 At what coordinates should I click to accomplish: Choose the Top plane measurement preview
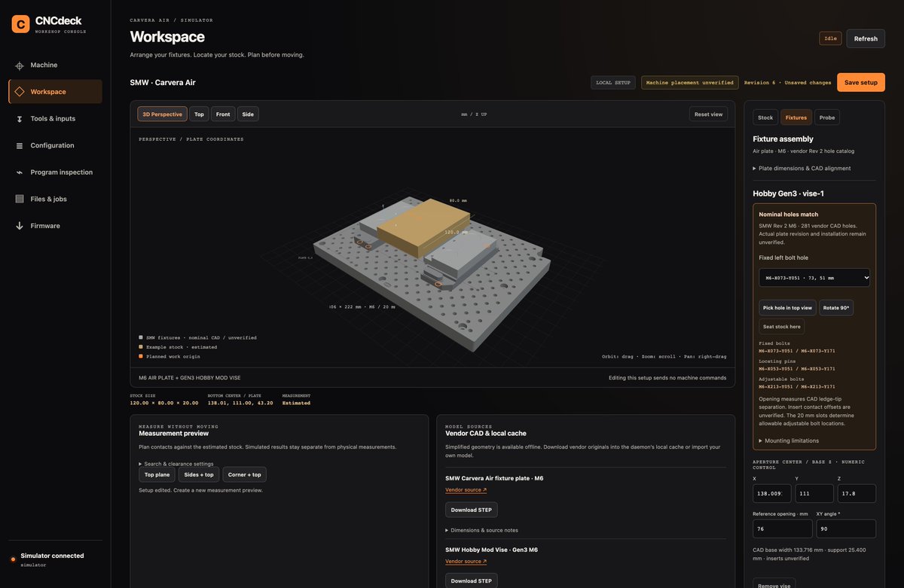coord(157,475)
